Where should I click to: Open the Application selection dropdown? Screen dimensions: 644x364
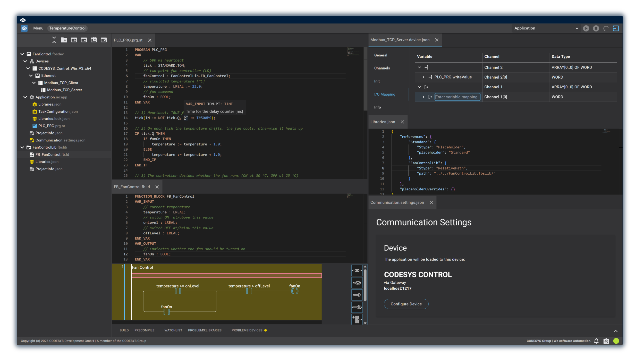point(546,28)
